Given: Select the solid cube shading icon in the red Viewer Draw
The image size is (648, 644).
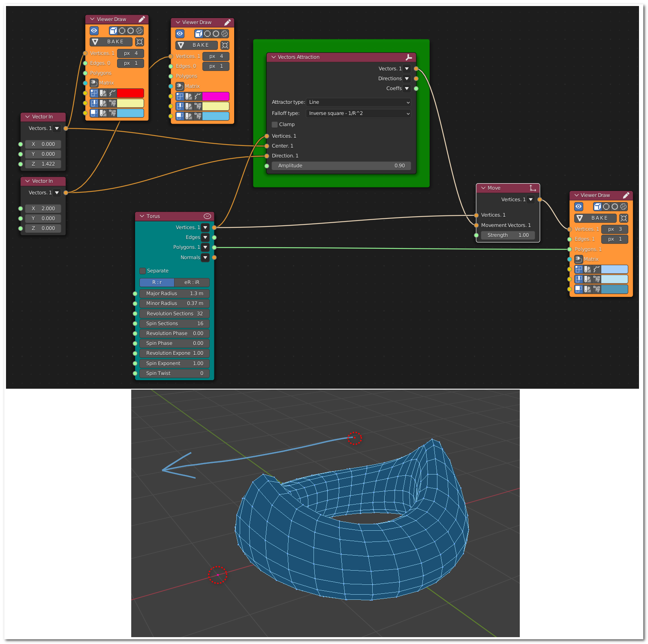Looking at the screenshot, I should point(113,30).
